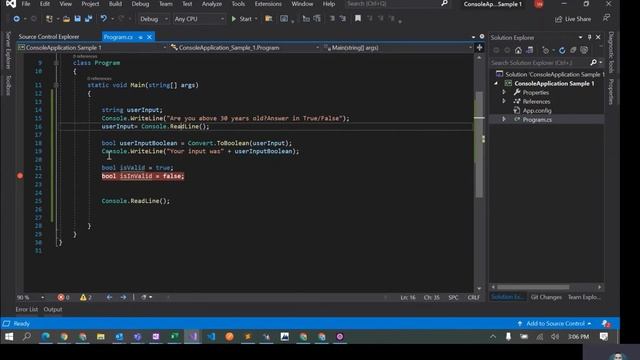Open the Error List tab
Viewport: 640px width, 360px height.
pos(27,309)
